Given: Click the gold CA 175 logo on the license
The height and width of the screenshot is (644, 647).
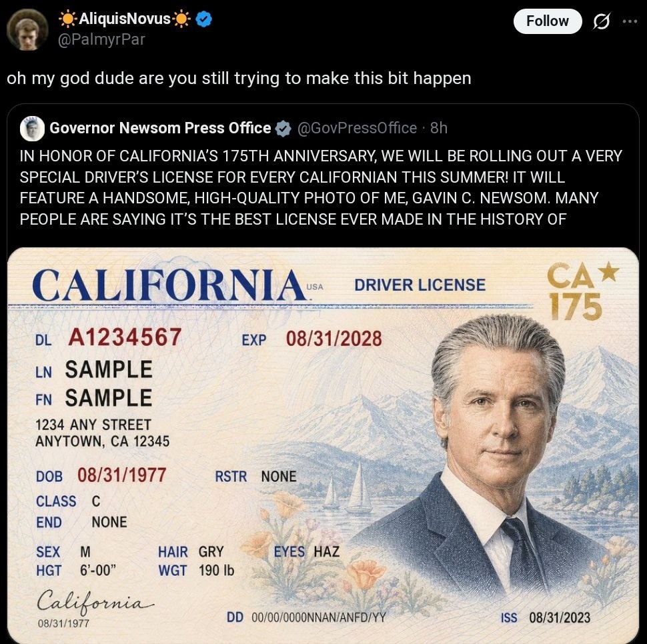Looking at the screenshot, I should 582,291.
